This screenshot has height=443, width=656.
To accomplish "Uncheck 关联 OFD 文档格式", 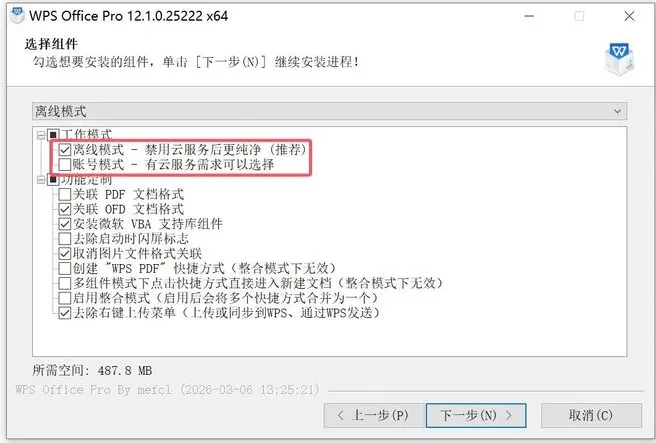I will tap(64, 209).
